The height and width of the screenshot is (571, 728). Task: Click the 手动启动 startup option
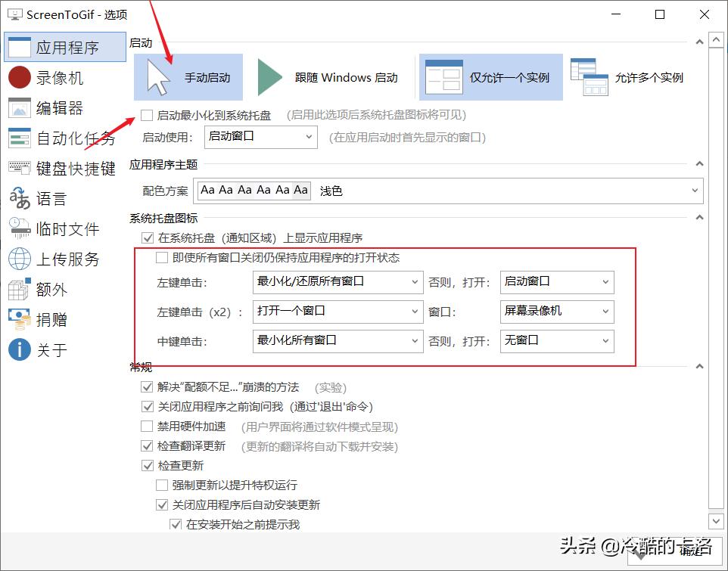click(188, 77)
